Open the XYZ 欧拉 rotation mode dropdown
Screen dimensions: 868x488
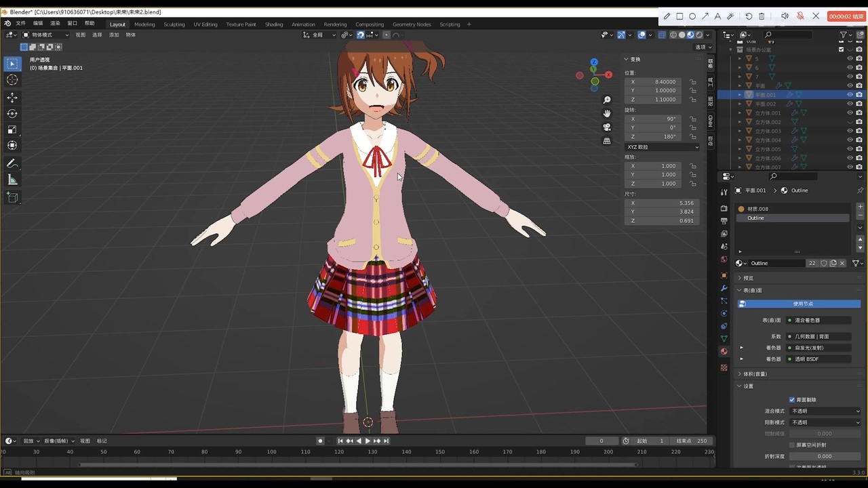[663, 147]
